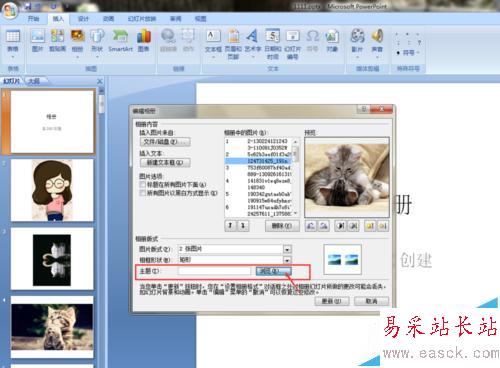Insert a SmartArt graphic
This screenshot has width=500, height=368.
[120, 41]
